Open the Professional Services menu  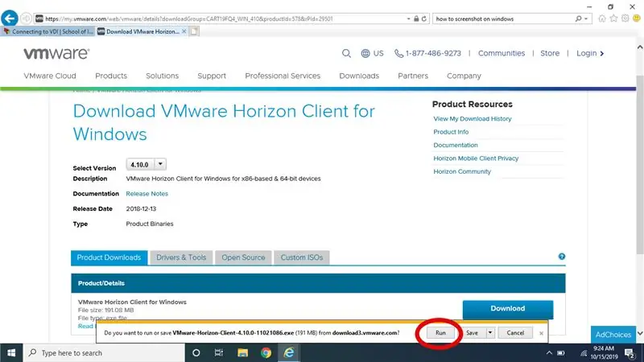click(x=283, y=76)
